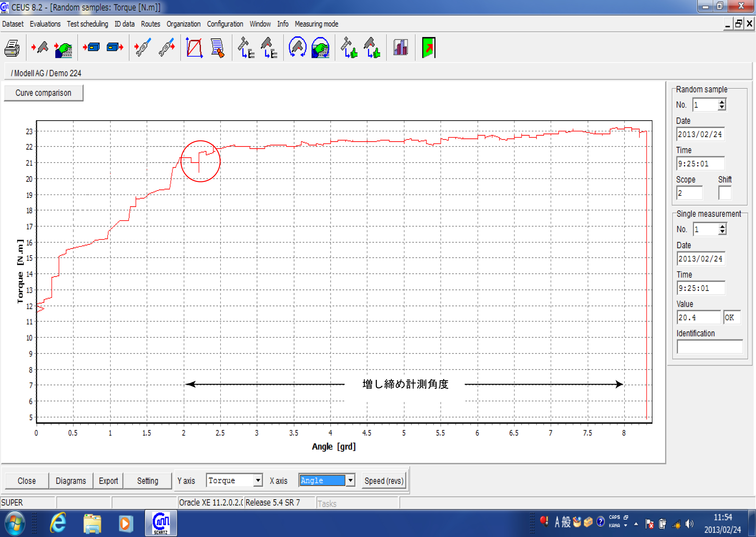The image size is (756, 537).
Task: Click the green hand keyboard entry icon
Action: point(64,49)
